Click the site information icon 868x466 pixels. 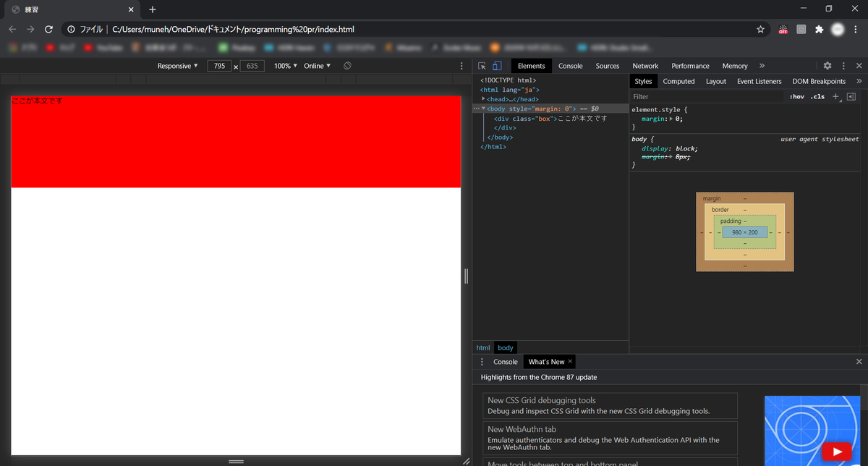[71, 30]
